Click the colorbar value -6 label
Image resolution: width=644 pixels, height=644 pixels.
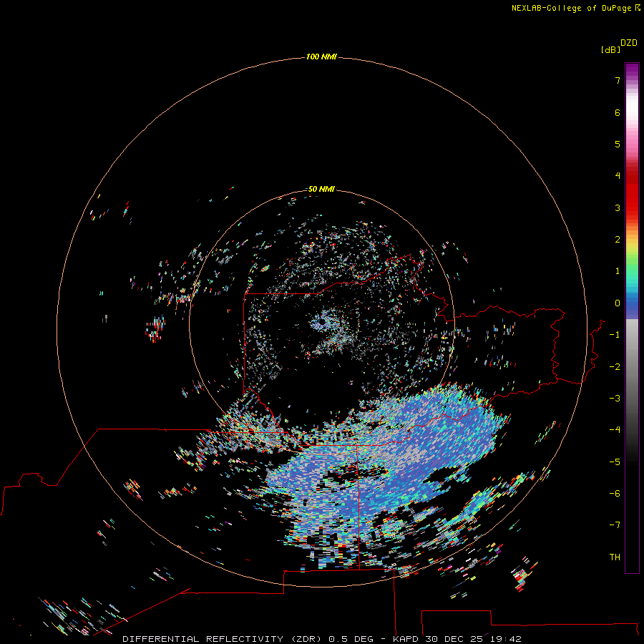click(x=615, y=494)
